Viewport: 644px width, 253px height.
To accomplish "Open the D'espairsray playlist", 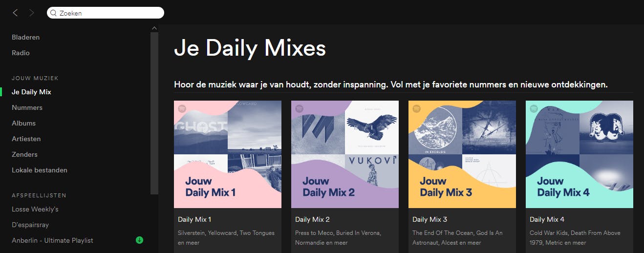I will pyautogui.click(x=30, y=225).
